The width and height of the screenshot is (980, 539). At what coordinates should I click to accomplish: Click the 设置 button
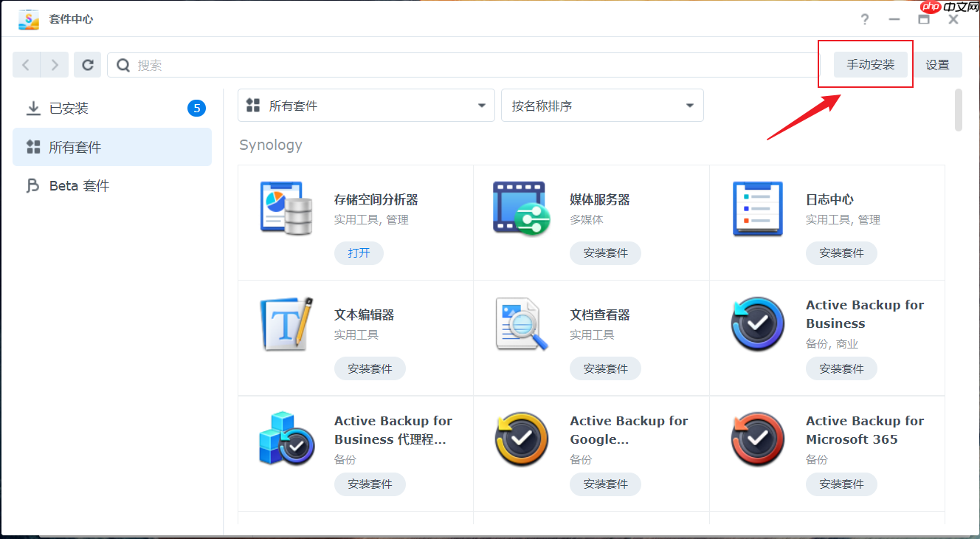pyautogui.click(x=938, y=65)
